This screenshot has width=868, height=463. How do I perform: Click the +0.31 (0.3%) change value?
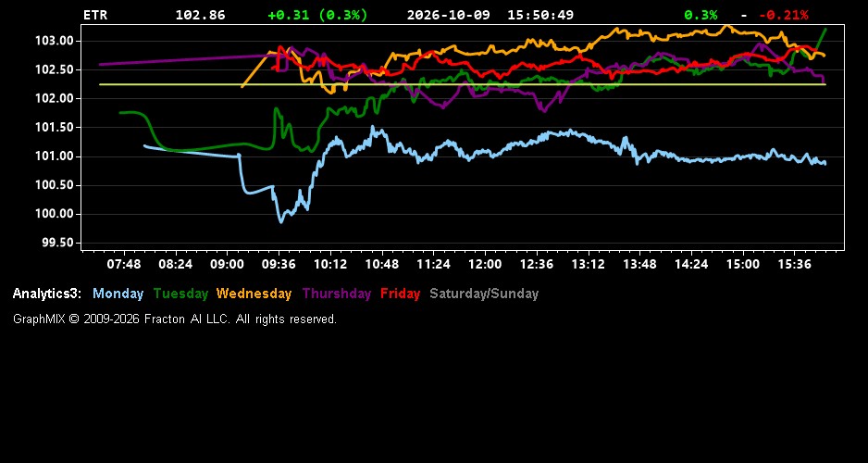[317, 15]
